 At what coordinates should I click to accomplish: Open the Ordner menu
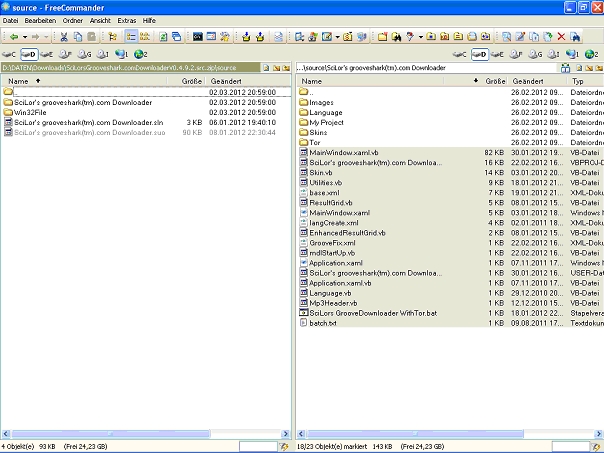(73, 21)
